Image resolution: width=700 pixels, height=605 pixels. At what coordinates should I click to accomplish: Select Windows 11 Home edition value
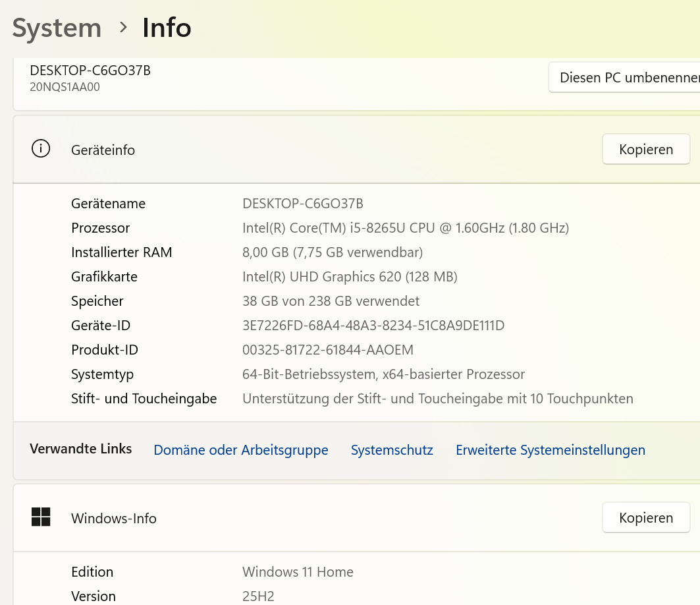(x=298, y=571)
